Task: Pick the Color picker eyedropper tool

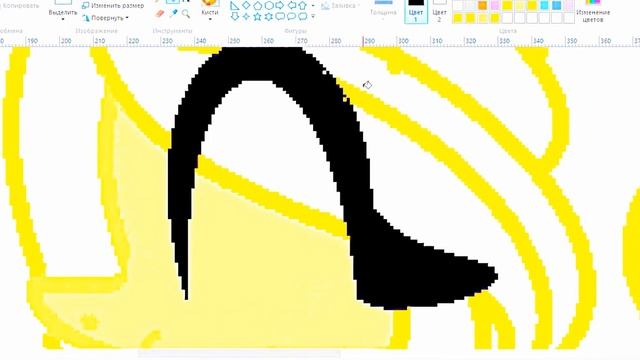Action: pos(173,13)
